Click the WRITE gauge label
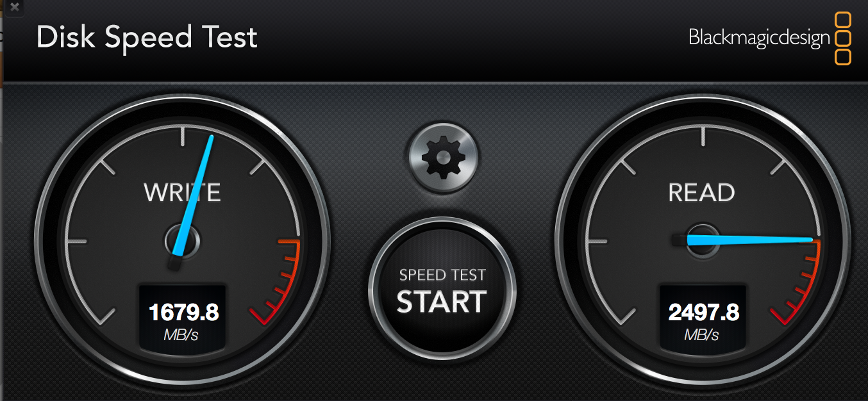The image size is (868, 401). 182,192
